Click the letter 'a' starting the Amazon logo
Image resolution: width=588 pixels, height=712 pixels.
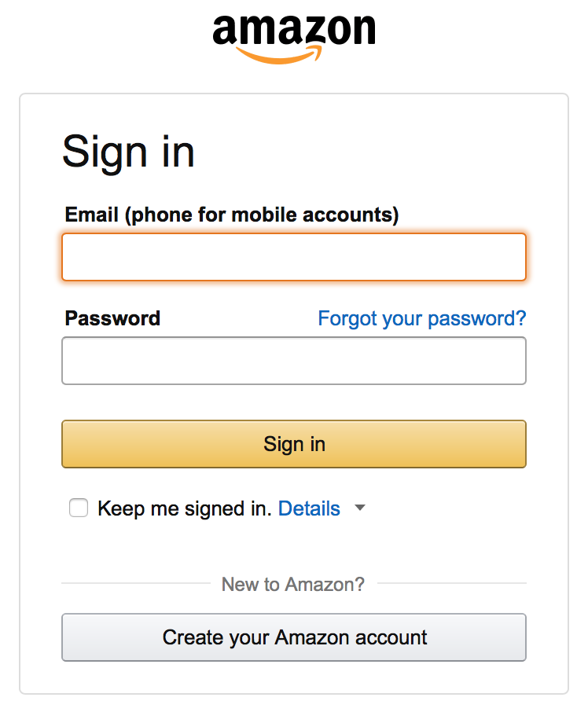tap(226, 31)
